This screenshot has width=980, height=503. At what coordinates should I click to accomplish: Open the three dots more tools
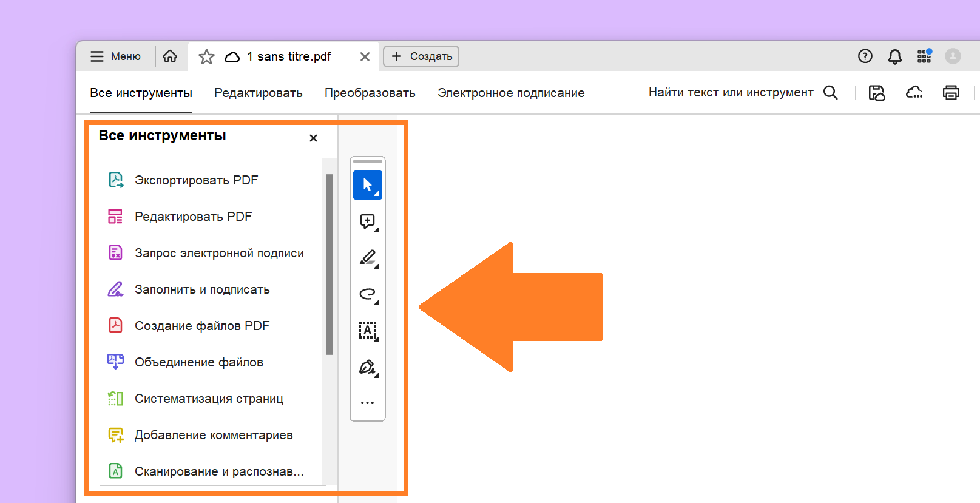point(368,403)
